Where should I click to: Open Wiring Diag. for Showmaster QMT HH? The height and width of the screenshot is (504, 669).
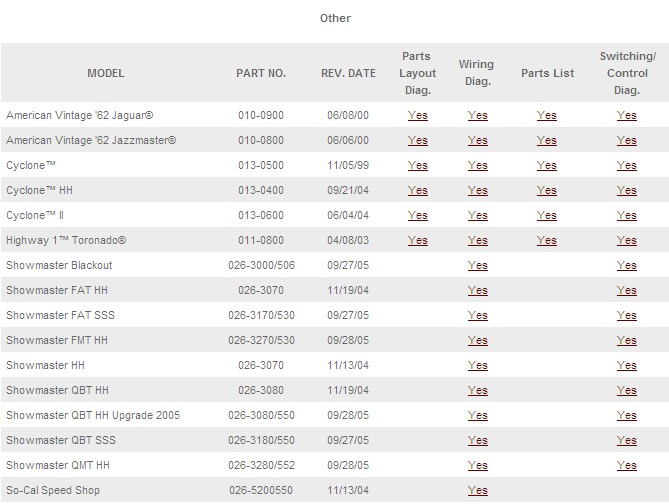(x=477, y=465)
